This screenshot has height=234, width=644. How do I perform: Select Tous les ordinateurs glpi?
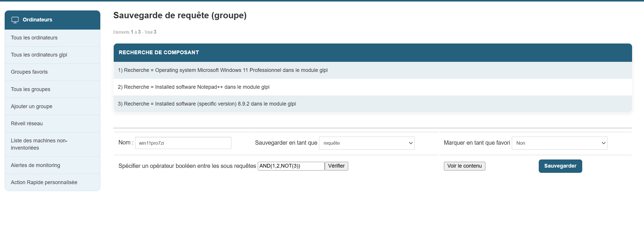click(39, 55)
